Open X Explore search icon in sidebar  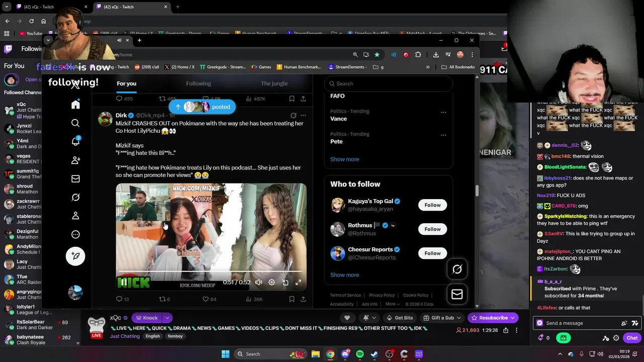pyautogui.click(x=75, y=123)
